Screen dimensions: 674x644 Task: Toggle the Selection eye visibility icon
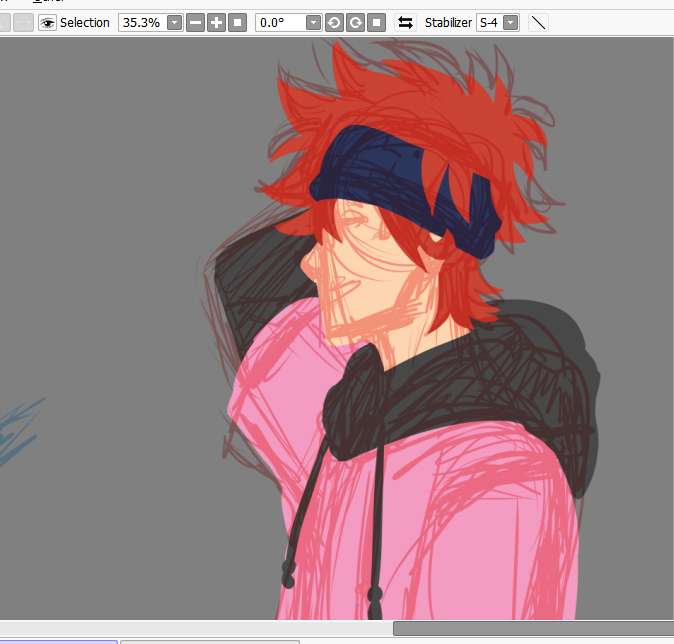(47, 23)
